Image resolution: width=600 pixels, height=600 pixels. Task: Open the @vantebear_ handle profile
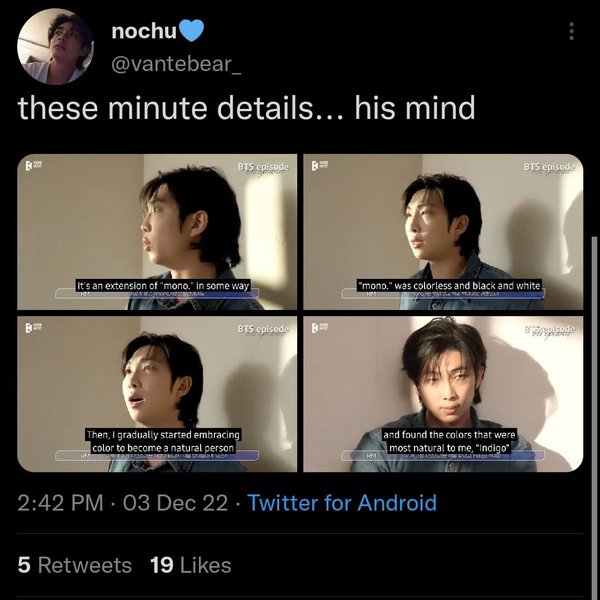tap(178, 66)
